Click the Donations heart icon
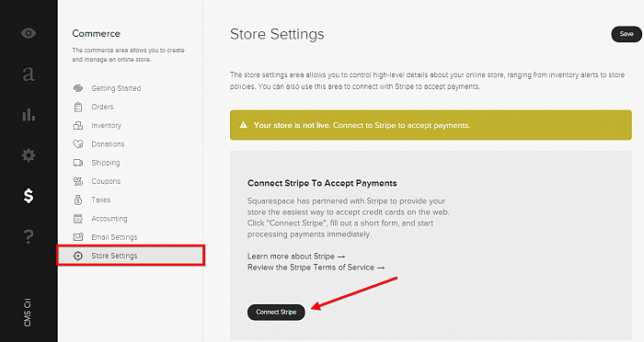Viewport: 644px width, 342px height. 78,144
